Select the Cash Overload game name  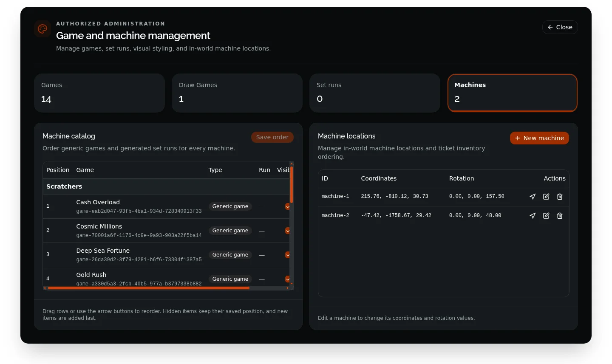pos(98,202)
